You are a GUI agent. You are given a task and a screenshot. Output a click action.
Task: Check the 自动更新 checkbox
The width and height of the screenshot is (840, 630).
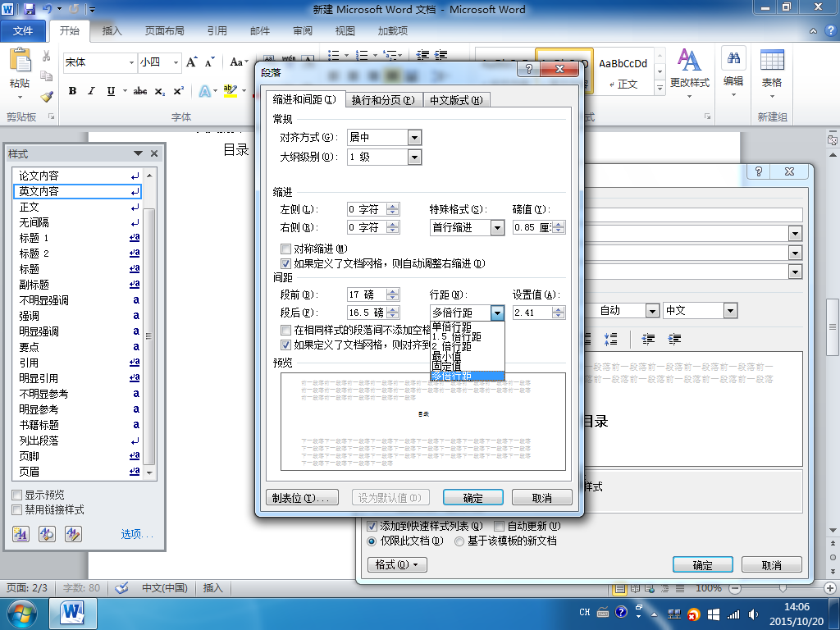click(x=500, y=526)
